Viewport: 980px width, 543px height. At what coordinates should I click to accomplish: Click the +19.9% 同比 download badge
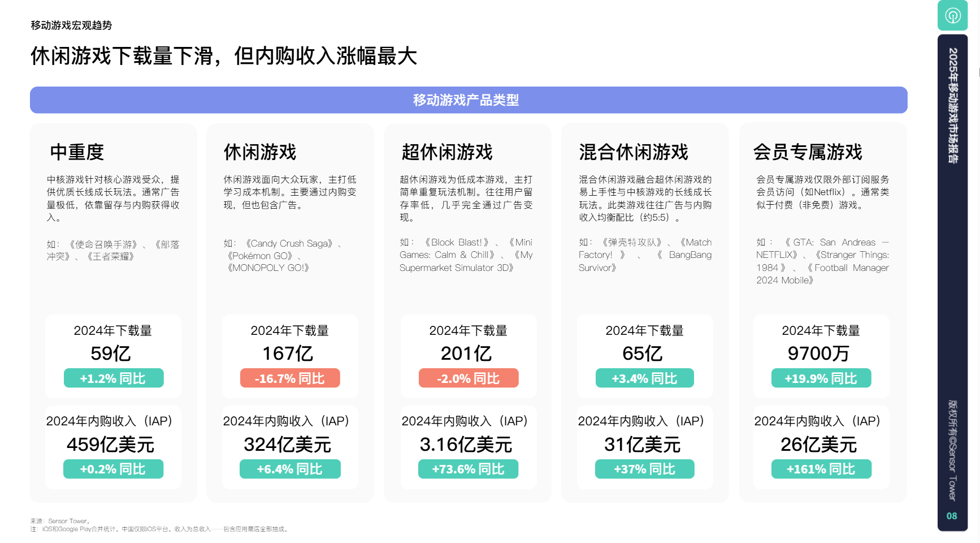821,378
